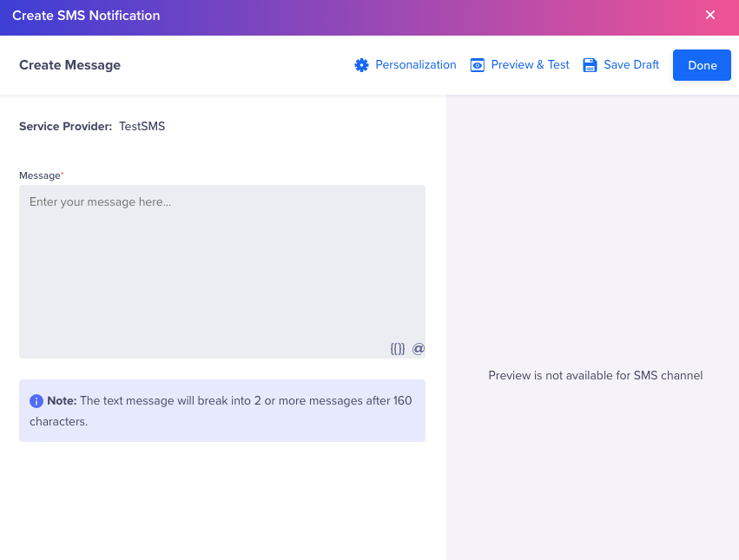This screenshot has width=739, height=560.
Task: Click the Done button
Action: click(702, 65)
